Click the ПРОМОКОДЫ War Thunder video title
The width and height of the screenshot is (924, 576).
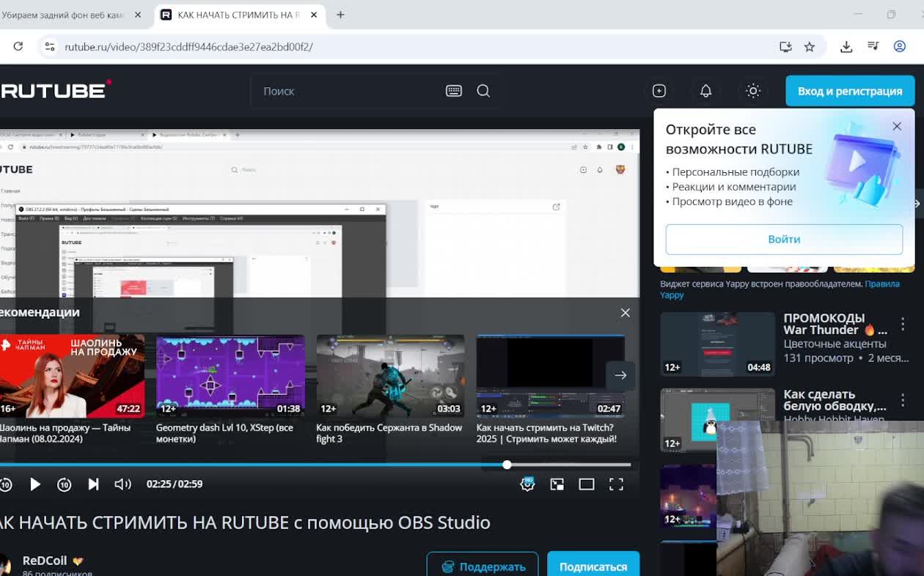pyautogui.click(x=835, y=324)
